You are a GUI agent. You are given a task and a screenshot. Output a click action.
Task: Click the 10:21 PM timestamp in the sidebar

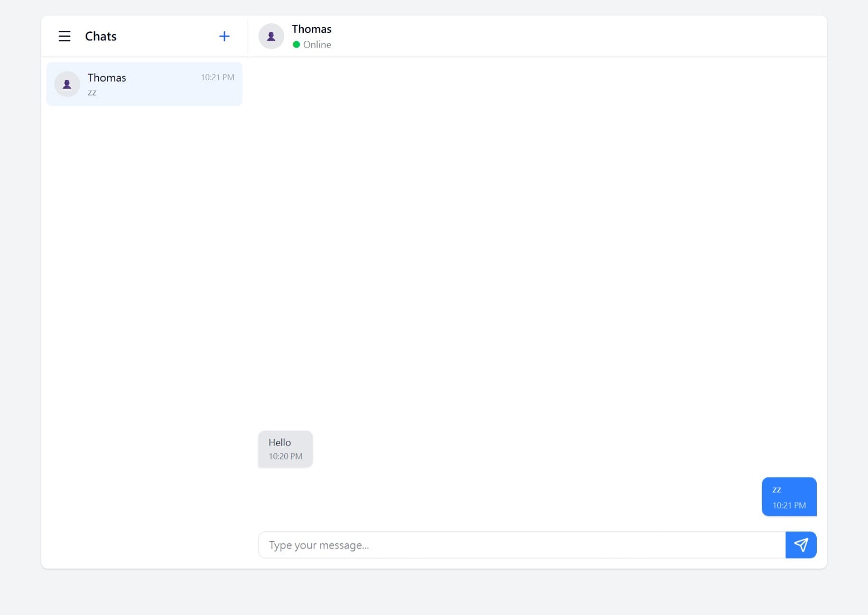pyautogui.click(x=217, y=77)
